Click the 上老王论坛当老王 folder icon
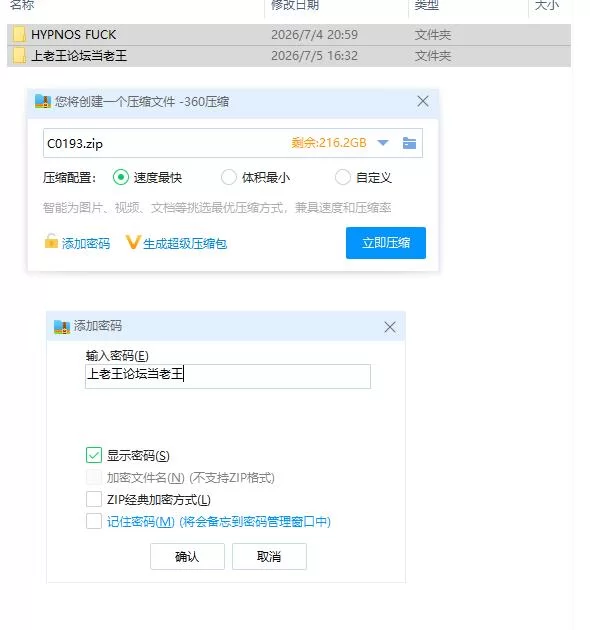Screen dimensions: 590x630 click(x=19, y=55)
